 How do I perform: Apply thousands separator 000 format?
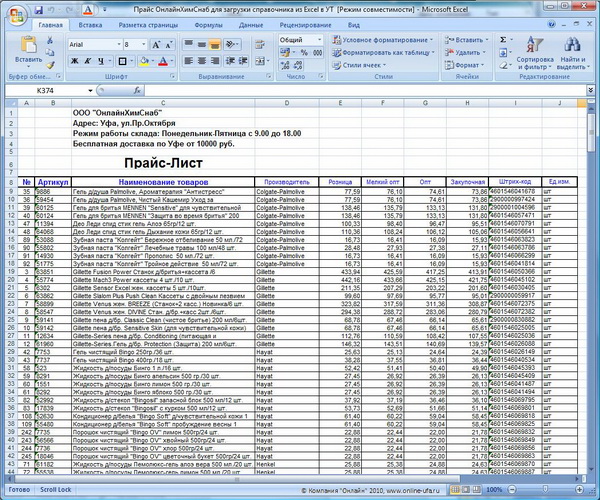tap(317, 53)
